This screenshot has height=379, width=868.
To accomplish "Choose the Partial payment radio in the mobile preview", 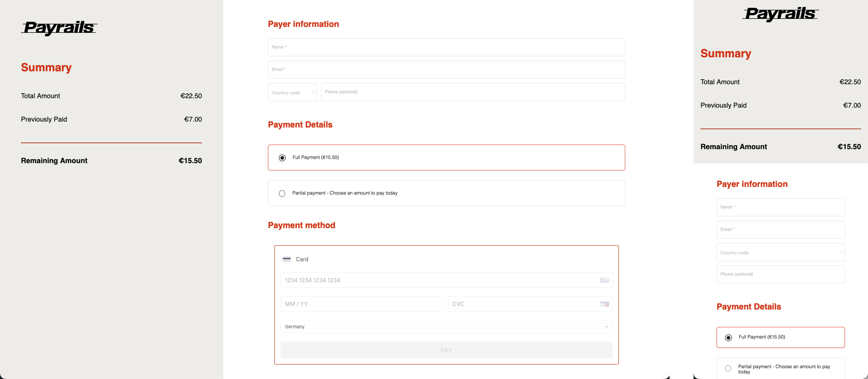I will coord(728,369).
